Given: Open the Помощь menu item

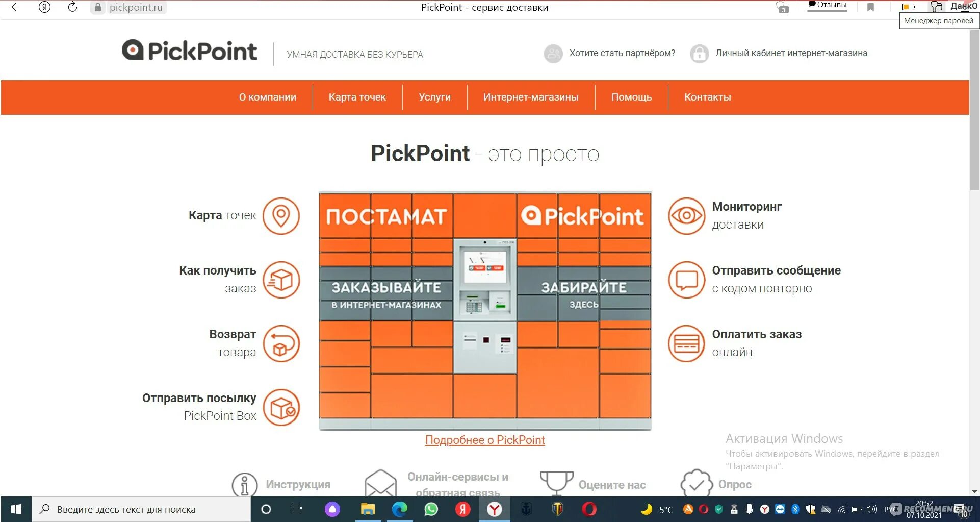Looking at the screenshot, I should pos(631,97).
